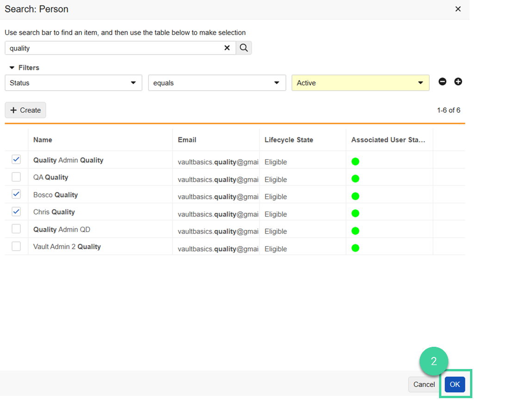Click green status dot for Quality Admin QD
The height and width of the screenshot is (400, 532).
click(355, 231)
